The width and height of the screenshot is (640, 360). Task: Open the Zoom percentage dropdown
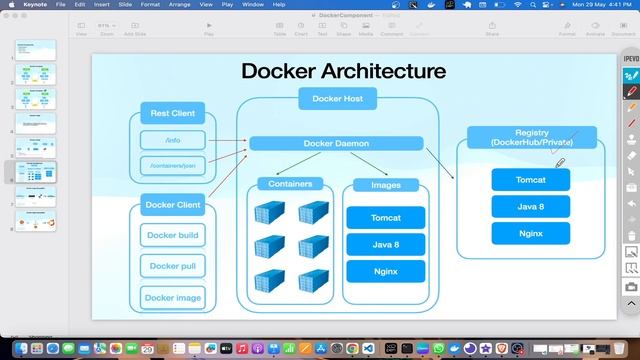click(x=107, y=29)
